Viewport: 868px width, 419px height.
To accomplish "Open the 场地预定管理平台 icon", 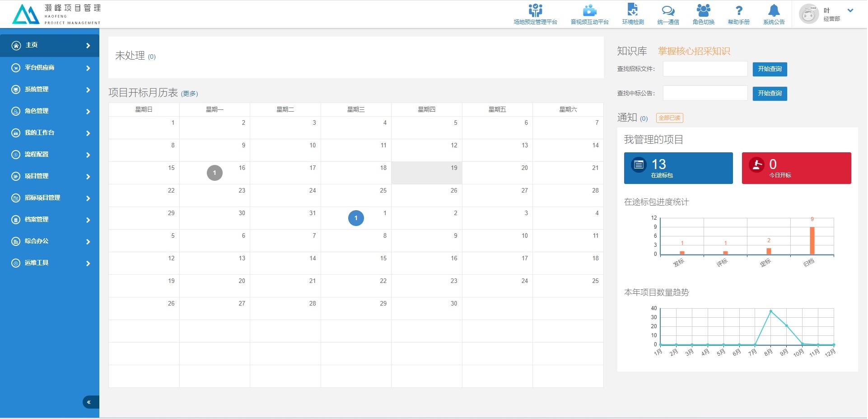I will pos(535,11).
